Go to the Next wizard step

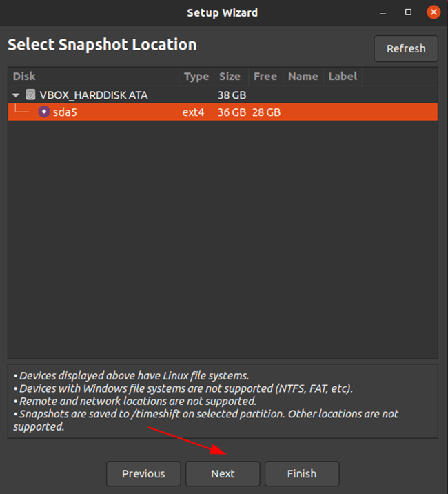pos(223,473)
